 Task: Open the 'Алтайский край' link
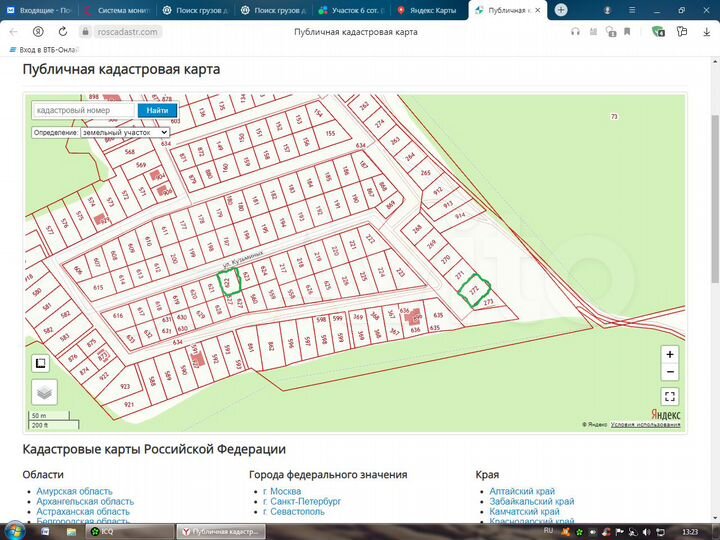522,492
